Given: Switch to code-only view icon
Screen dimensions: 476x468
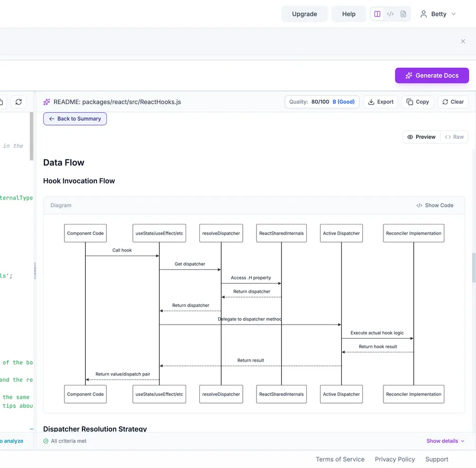Looking at the screenshot, I should point(390,14).
